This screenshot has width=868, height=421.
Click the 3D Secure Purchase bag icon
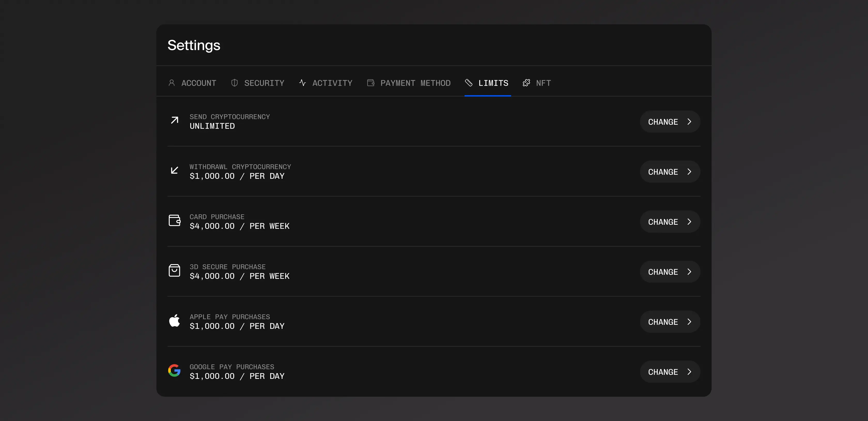click(174, 270)
